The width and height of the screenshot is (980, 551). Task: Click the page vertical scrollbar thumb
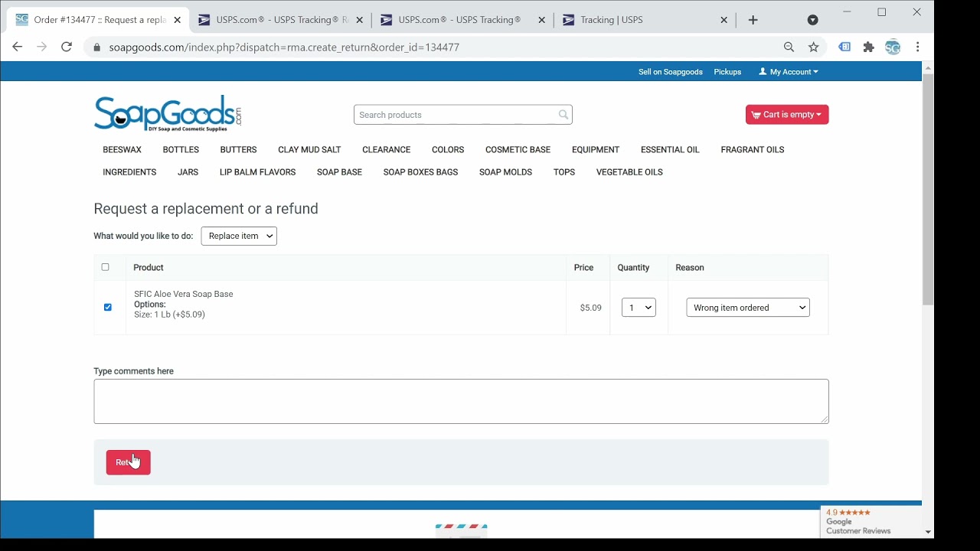coord(928,190)
